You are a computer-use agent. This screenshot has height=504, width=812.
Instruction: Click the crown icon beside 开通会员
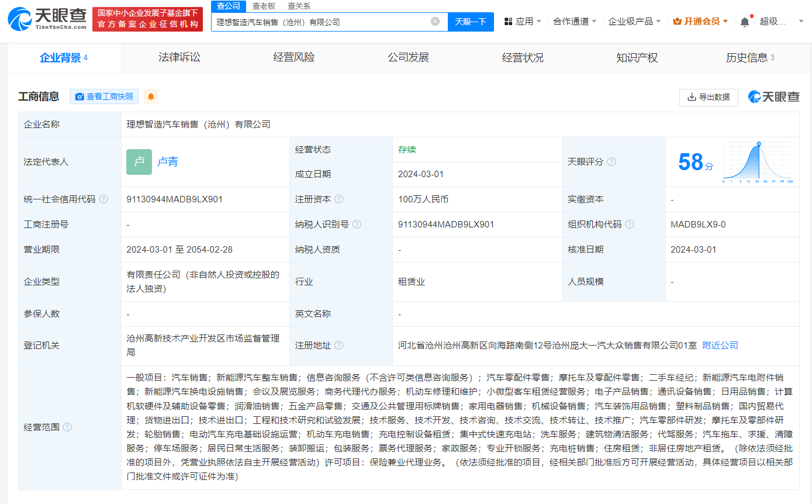[677, 22]
